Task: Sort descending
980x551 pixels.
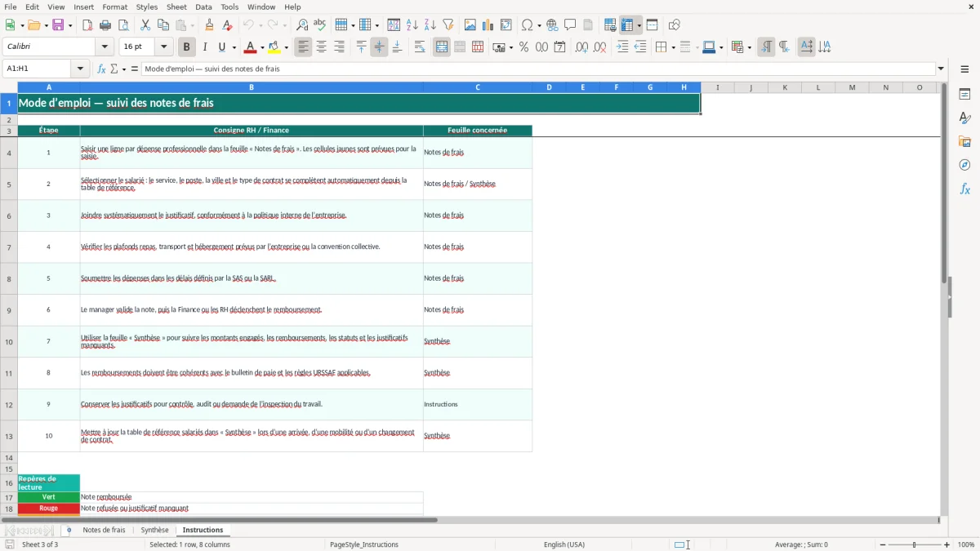Action: (430, 25)
